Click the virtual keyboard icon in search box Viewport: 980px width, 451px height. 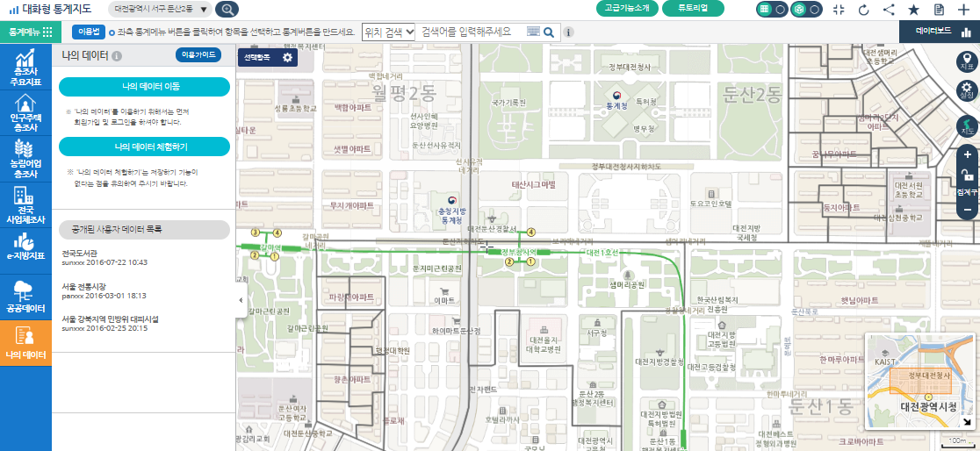[533, 32]
